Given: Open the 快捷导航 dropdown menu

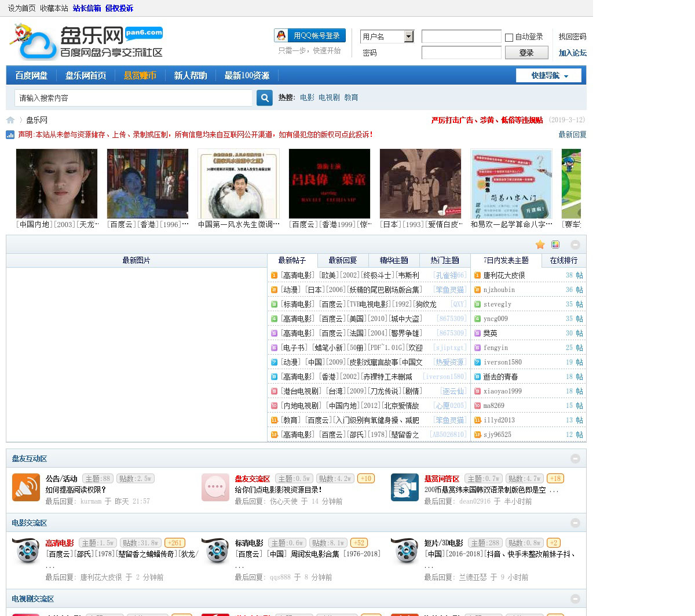Looking at the screenshot, I should point(548,75).
